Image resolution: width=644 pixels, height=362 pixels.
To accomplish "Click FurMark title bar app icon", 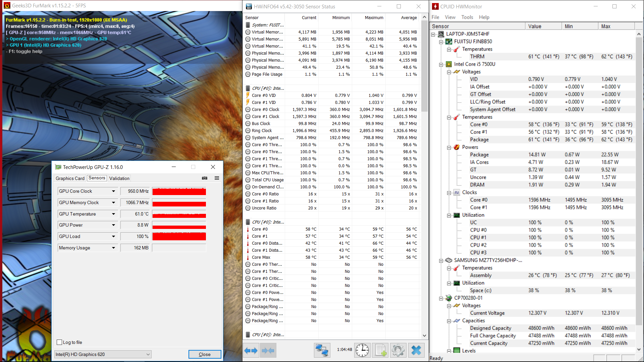I will (7, 6).
